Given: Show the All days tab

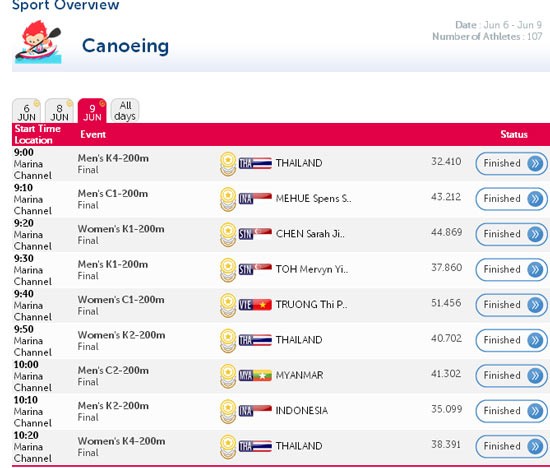Looking at the screenshot, I should click(125, 111).
